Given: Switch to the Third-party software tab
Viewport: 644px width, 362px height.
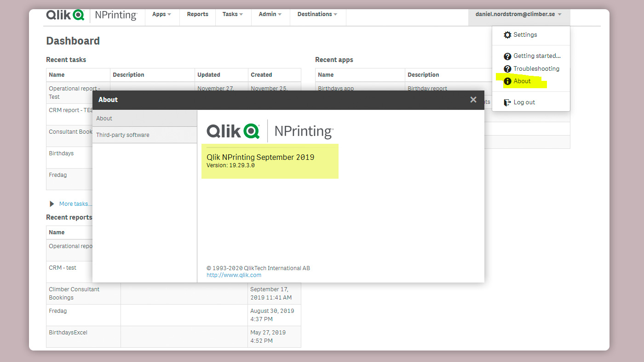Looking at the screenshot, I should pyautogui.click(x=145, y=135).
